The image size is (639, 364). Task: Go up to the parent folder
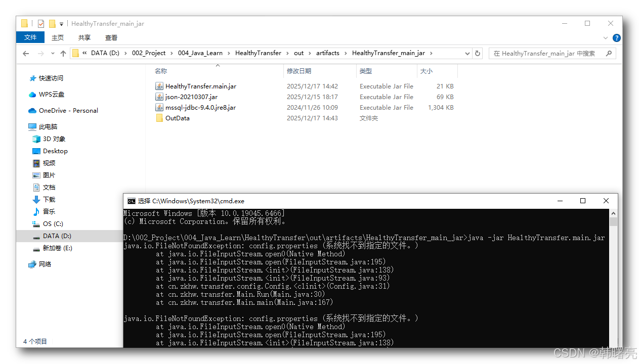[x=63, y=53]
